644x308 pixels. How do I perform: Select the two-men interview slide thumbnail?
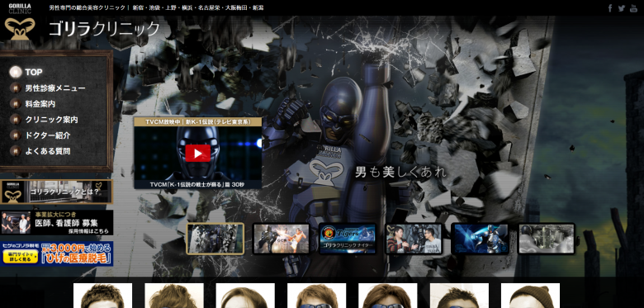click(x=414, y=239)
